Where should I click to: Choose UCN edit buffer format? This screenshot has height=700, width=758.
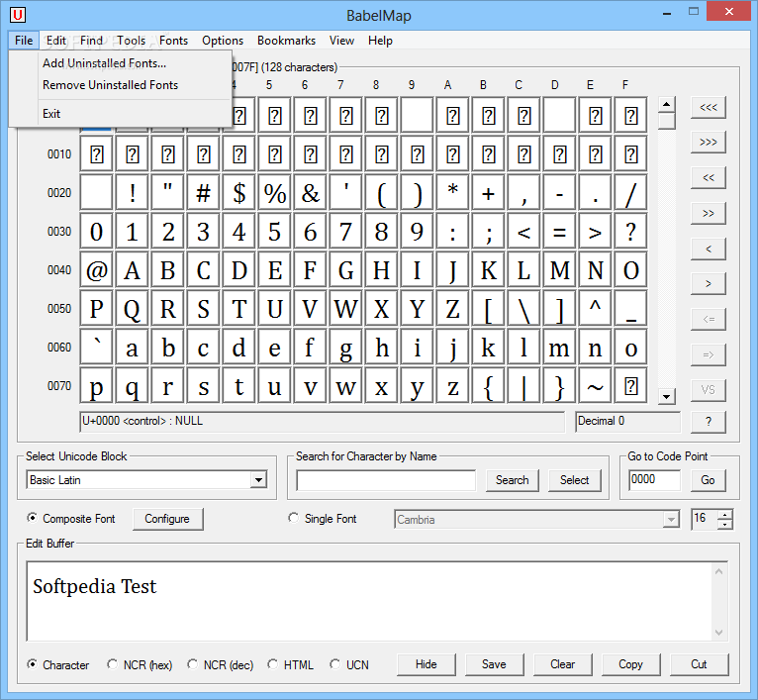(x=335, y=664)
